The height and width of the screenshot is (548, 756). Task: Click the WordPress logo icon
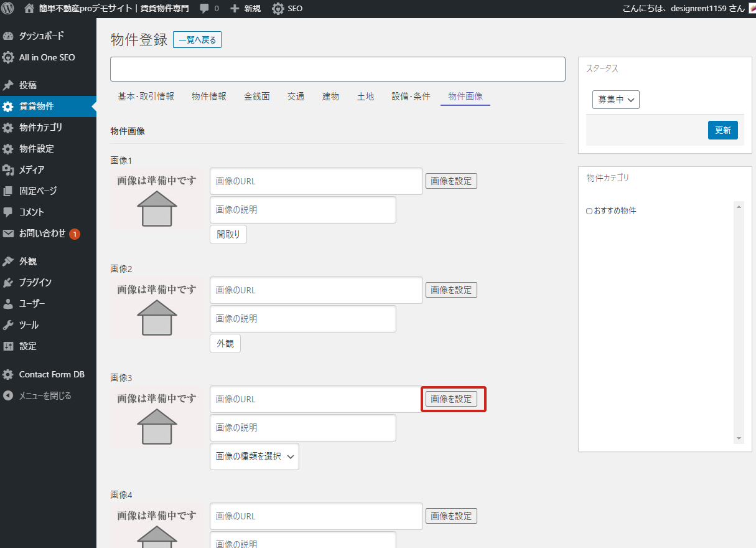pyautogui.click(x=8, y=9)
